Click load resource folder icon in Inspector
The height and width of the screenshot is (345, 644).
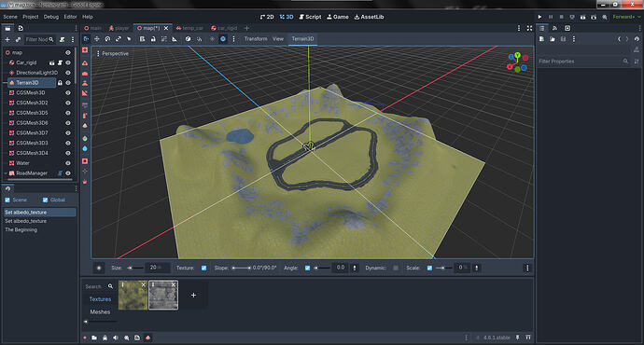553,39
